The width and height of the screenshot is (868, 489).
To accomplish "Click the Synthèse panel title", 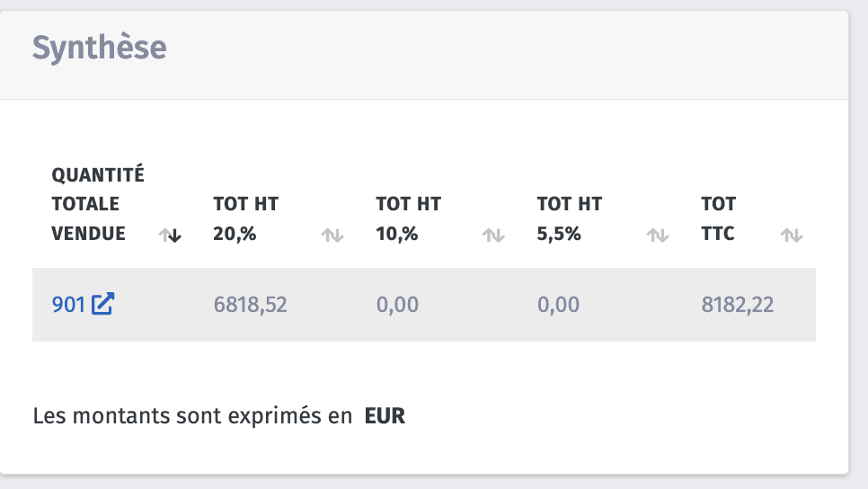I will click(99, 48).
